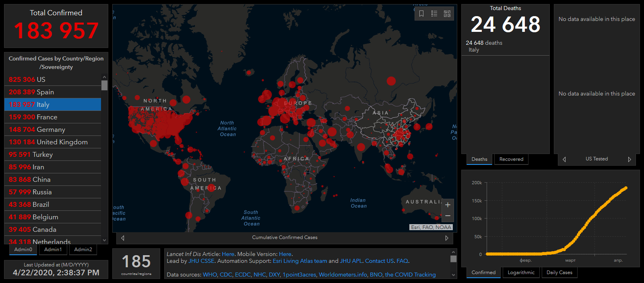Show the Daily Cases chart tab

point(559,273)
